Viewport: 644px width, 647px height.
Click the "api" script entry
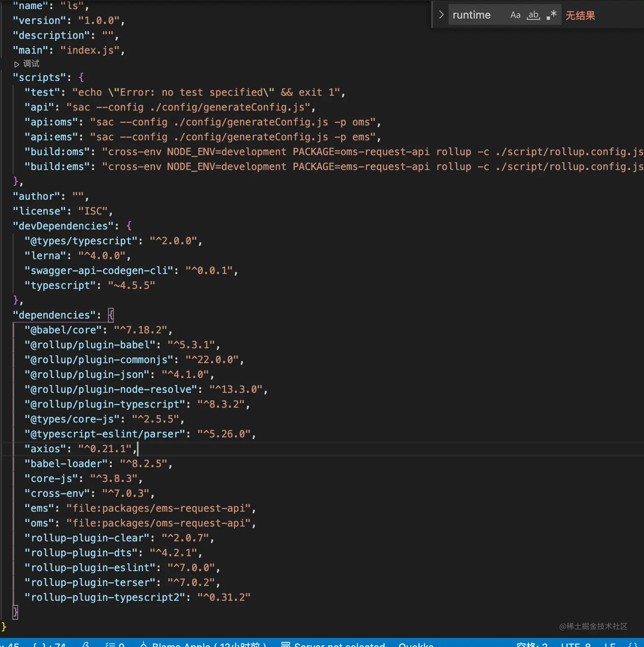(x=170, y=107)
